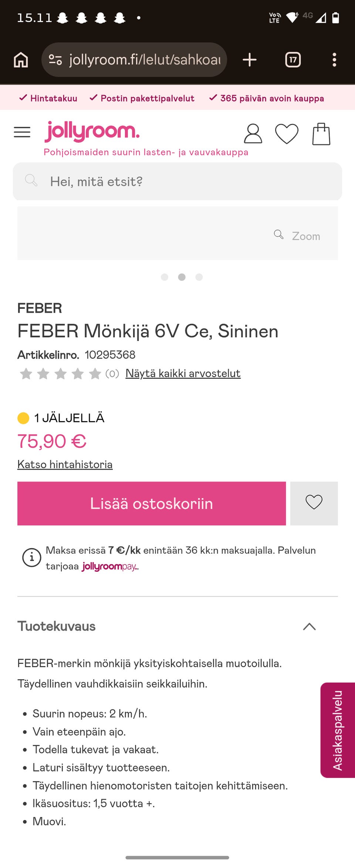Add product with Lisää ostoskoriin

(152, 503)
